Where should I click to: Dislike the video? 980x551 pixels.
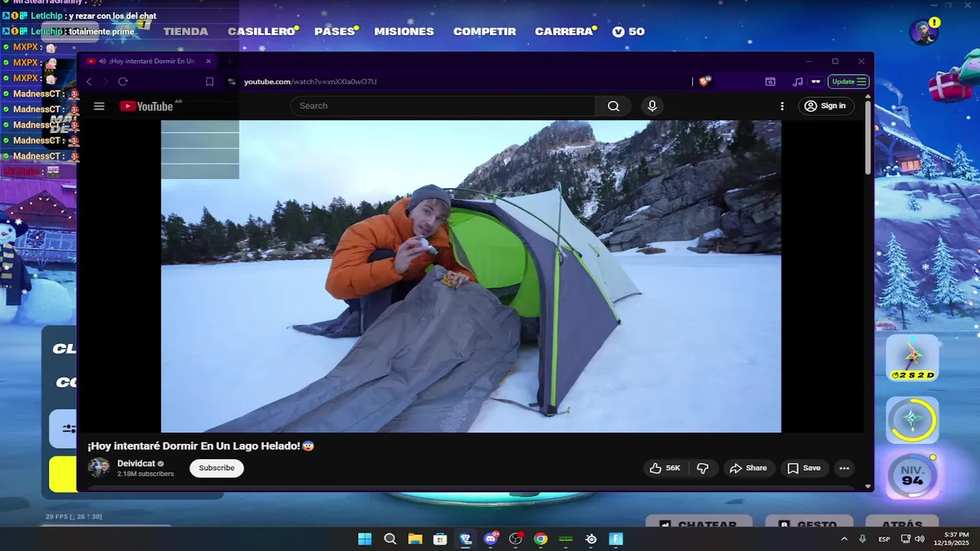point(703,468)
